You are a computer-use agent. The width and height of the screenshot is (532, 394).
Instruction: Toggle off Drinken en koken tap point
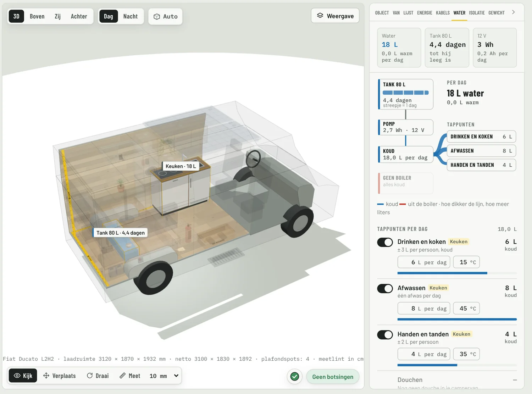[x=385, y=242]
